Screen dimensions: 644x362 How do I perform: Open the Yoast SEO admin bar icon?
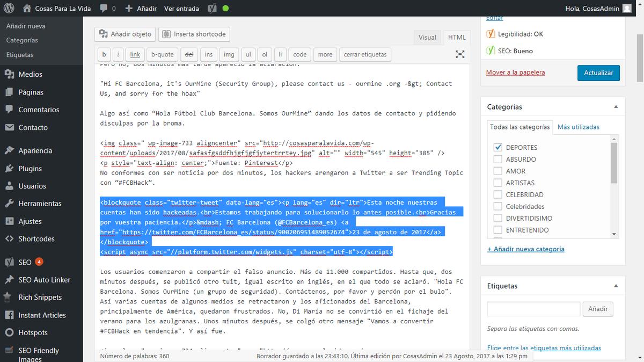tap(212, 8)
